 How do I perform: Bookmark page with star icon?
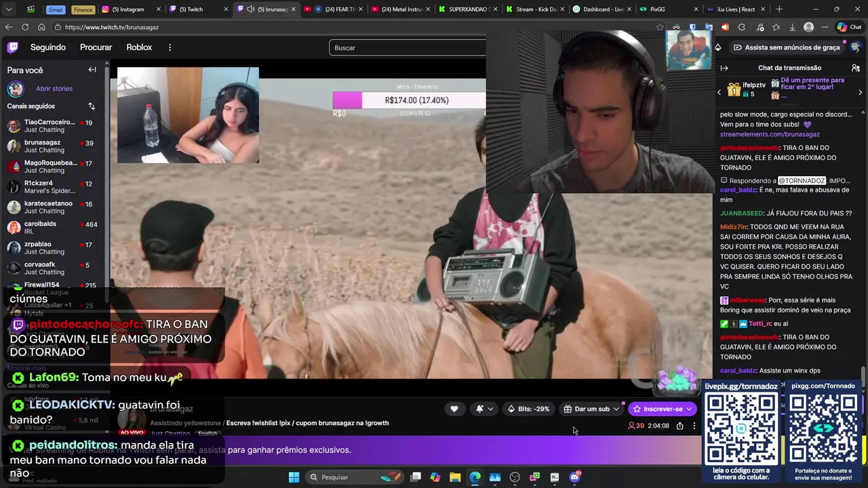coord(660,27)
